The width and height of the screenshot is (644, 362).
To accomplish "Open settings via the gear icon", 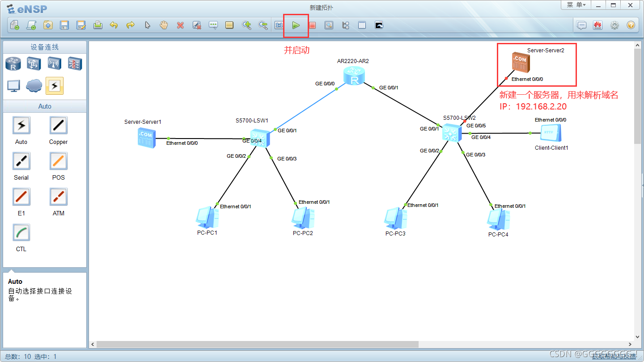I will [614, 25].
